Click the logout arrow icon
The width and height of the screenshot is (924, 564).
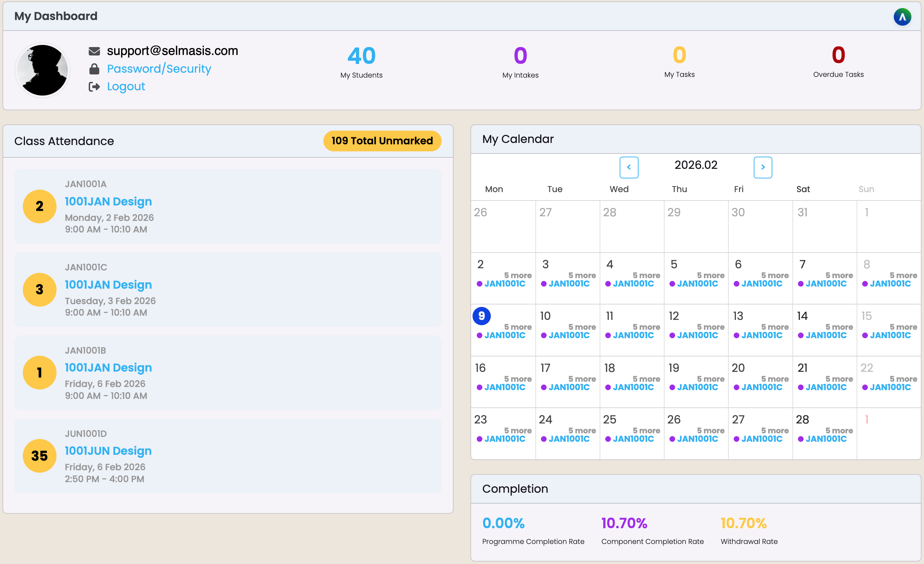click(x=94, y=87)
